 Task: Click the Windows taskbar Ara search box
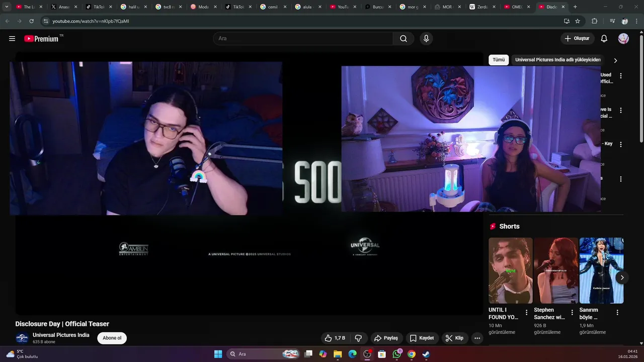click(x=264, y=354)
